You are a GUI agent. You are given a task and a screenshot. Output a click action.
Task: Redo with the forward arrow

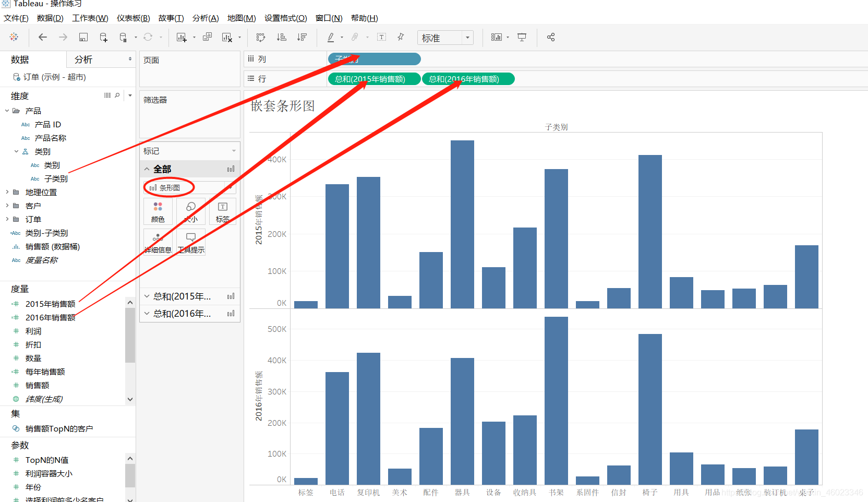[x=63, y=37]
